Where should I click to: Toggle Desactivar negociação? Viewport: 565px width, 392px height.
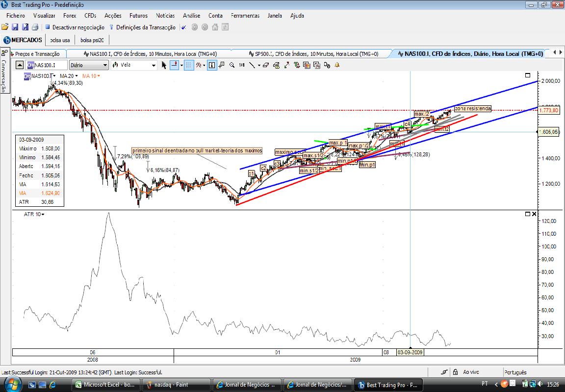pyautogui.click(x=75, y=27)
